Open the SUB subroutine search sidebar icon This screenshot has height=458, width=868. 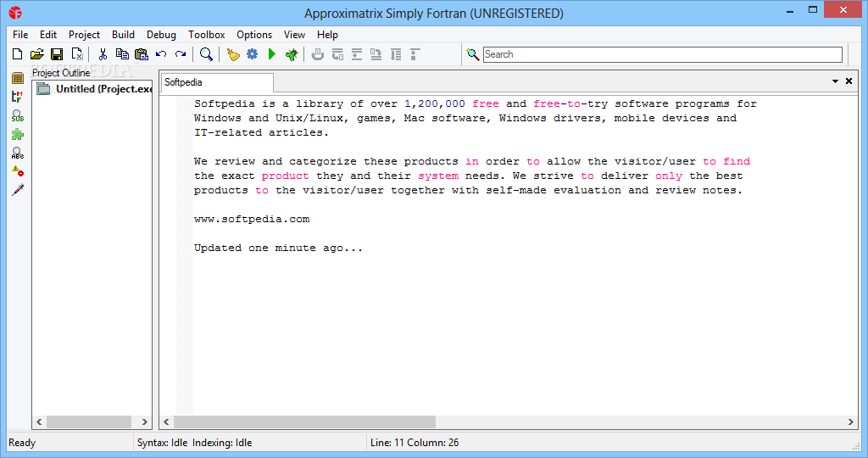(x=18, y=115)
